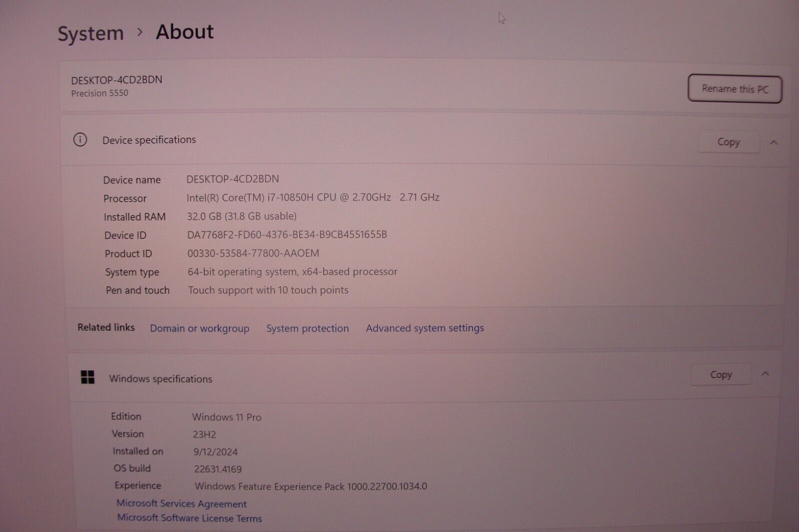Select the Windows Feature Experience Pack value
This screenshot has width=799, height=532.
[311, 486]
